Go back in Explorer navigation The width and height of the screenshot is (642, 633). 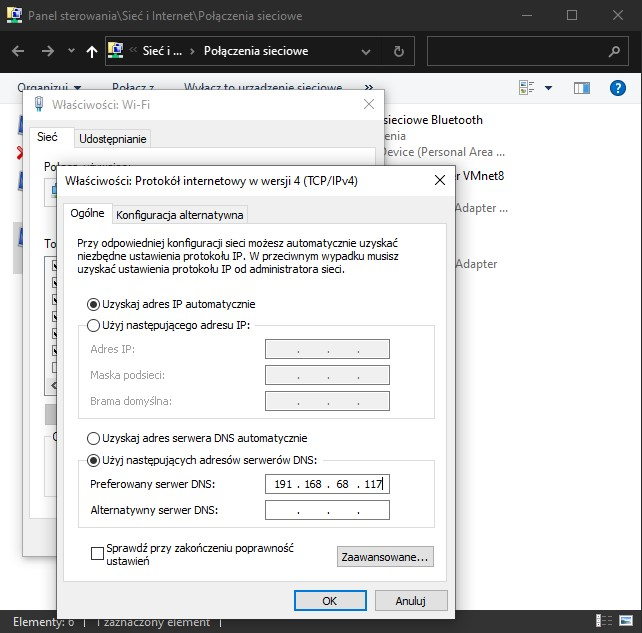(18, 51)
